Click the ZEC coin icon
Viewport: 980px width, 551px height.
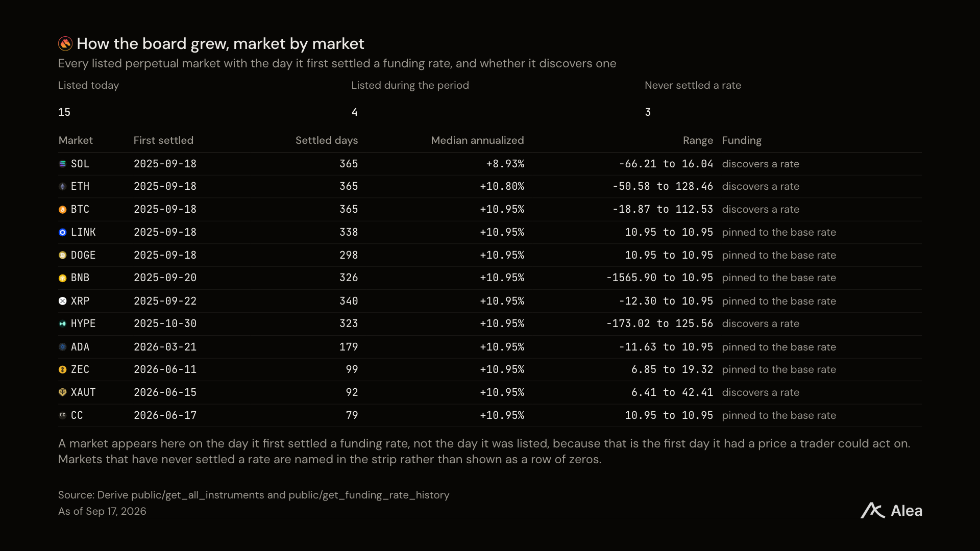62,369
